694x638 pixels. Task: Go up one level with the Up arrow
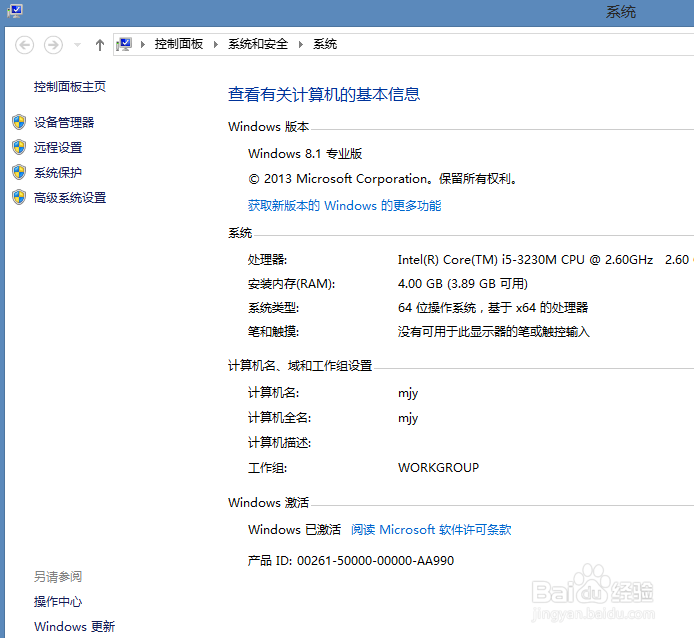(x=100, y=45)
